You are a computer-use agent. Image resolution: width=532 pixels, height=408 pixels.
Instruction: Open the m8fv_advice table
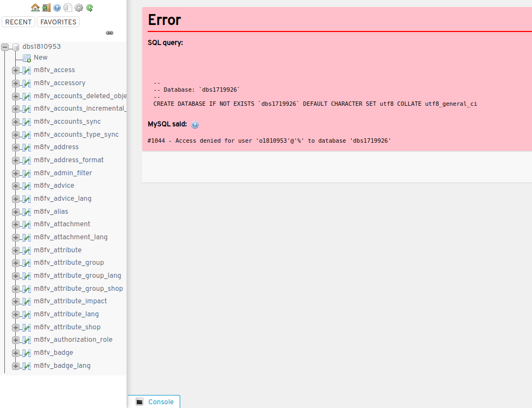coord(54,186)
